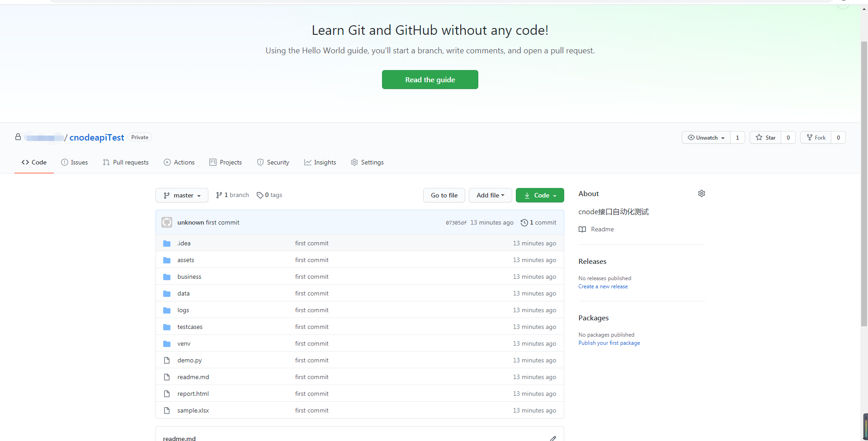Open the Readme link in About
This screenshot has width=868, height=441.
(602, 230)
